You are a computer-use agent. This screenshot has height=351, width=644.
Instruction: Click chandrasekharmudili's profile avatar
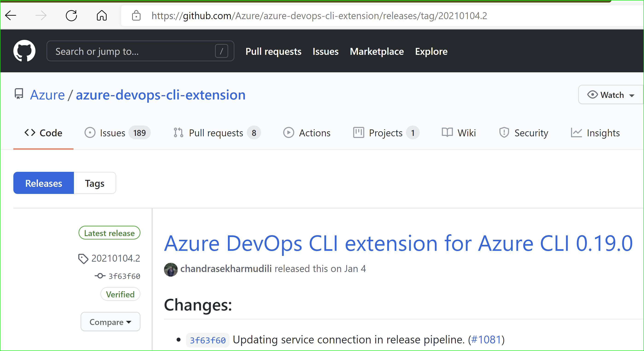click(x=171, y=269)
